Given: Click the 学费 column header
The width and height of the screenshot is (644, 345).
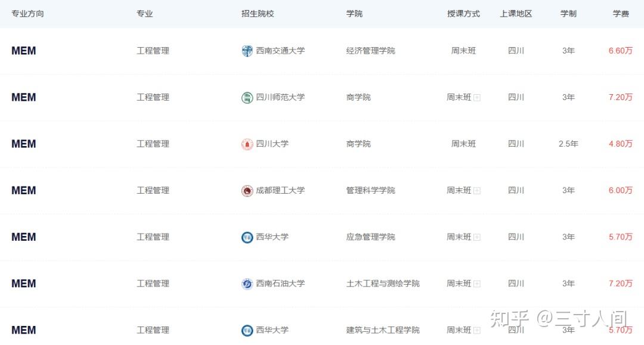Looking at the screenshot, I should (621, 14).
